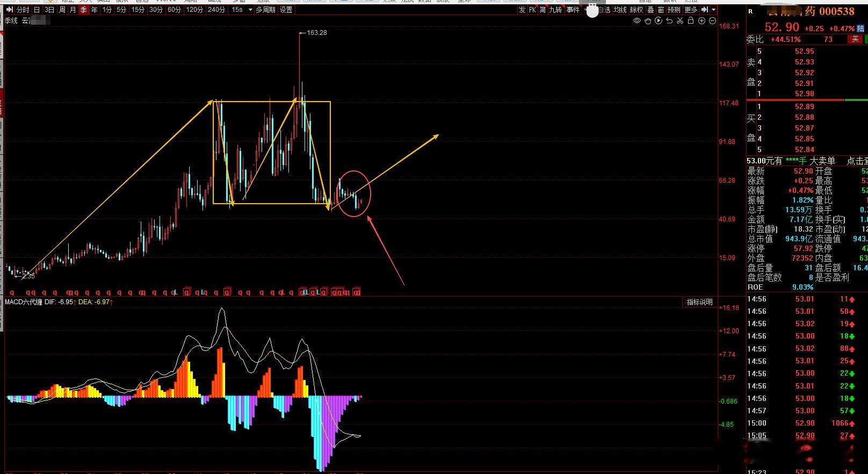Expand the 事件 dropdown arrow
The image size is (868, 474).
585,10
